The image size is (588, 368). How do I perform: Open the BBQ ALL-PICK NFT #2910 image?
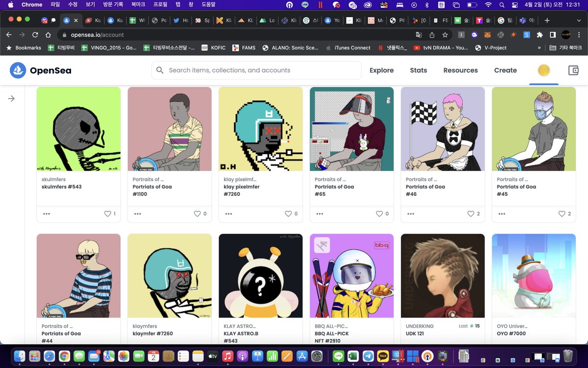pyautogui.click(x=352, y=276)
